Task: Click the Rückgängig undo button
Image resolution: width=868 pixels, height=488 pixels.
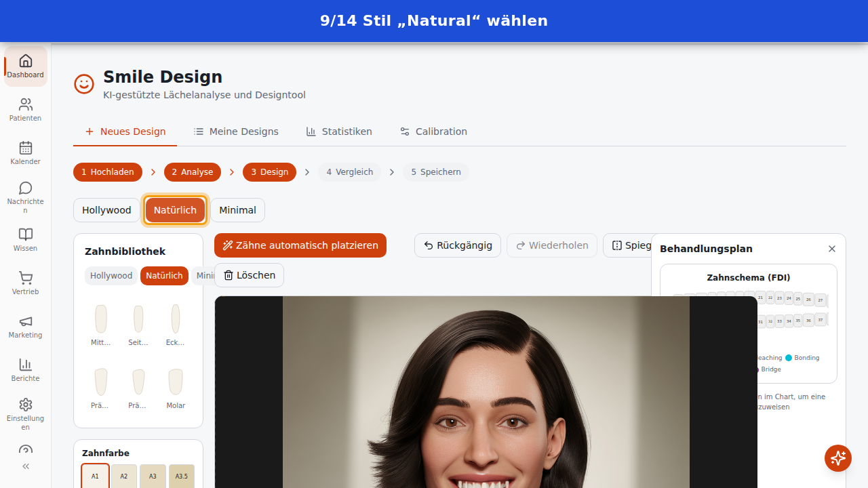Action: [458, 245]
